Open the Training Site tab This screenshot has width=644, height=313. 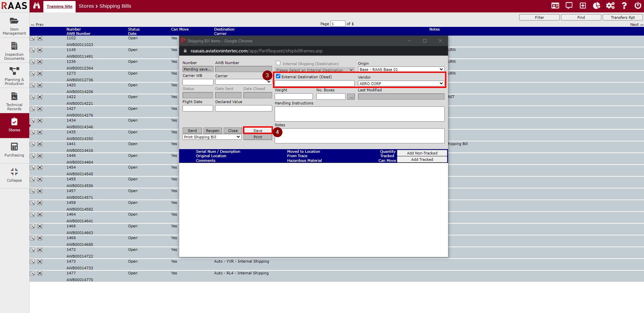(59, 6)
